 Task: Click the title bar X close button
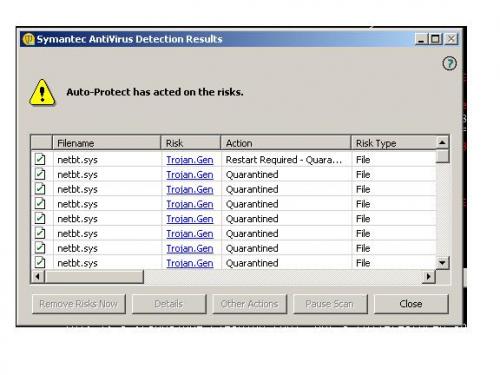coord(451,39)
